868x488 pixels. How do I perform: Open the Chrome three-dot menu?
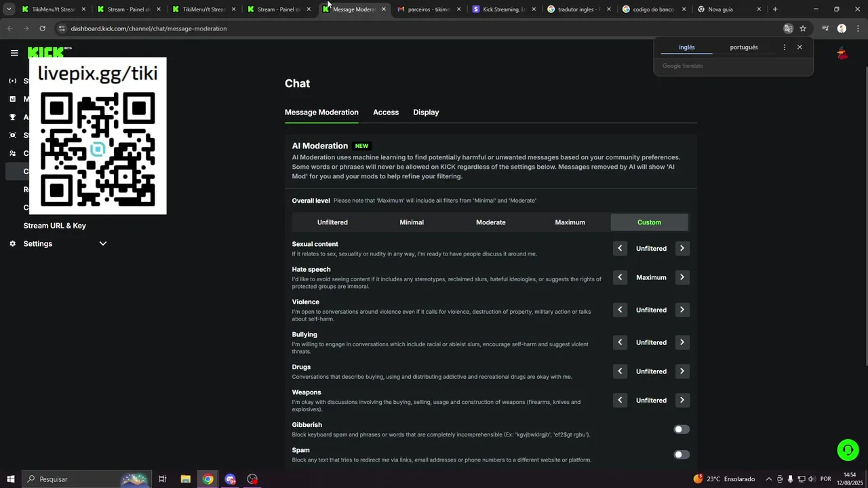point(858,28)
